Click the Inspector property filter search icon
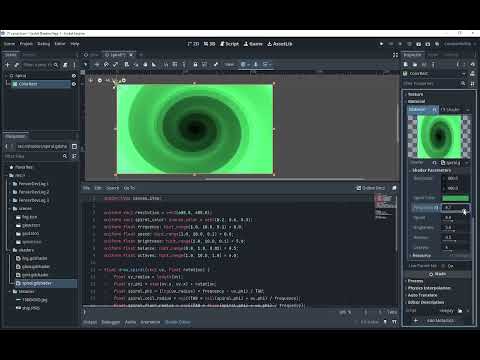 tap(463, 83)
